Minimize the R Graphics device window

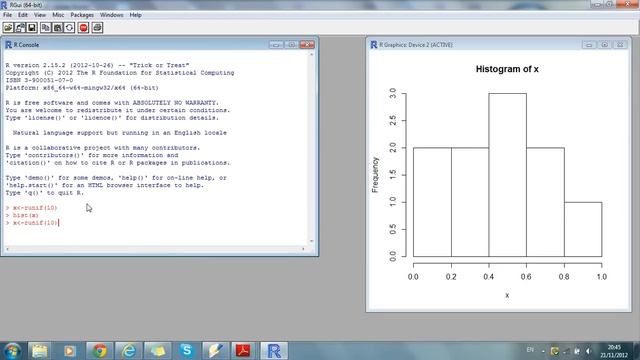pyautogui.click(x=589, y=44)
